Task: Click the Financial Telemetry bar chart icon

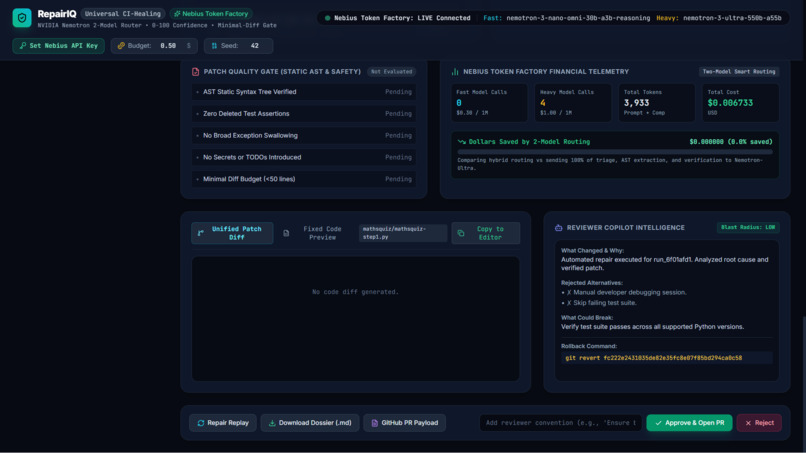Action: pos(455,71)
